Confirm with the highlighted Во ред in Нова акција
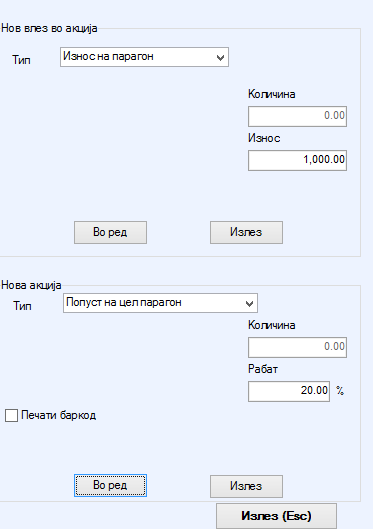The image size is (373, 529). [x=110, y=485]
